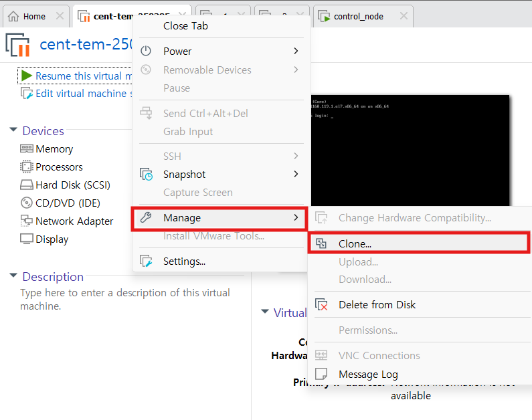Click the Hard Disk drive icon

pos(27,185)
